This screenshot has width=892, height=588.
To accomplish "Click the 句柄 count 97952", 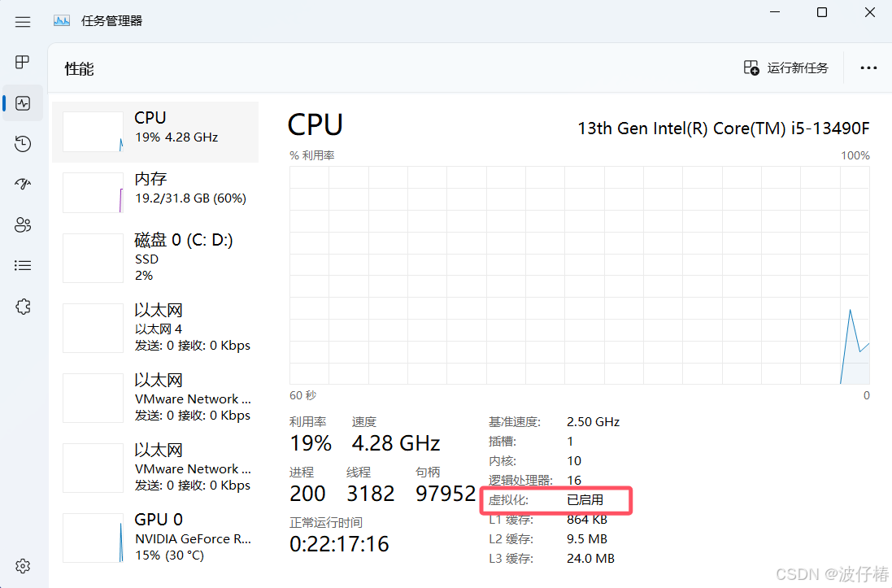I will tap(446, 494).
